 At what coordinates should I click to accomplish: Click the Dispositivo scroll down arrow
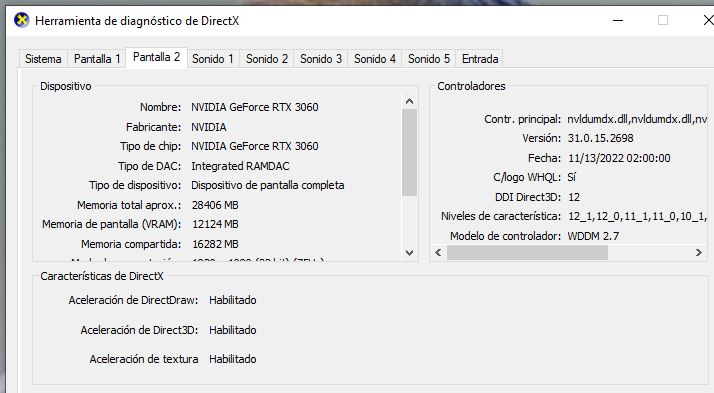[x=409, y=252]
